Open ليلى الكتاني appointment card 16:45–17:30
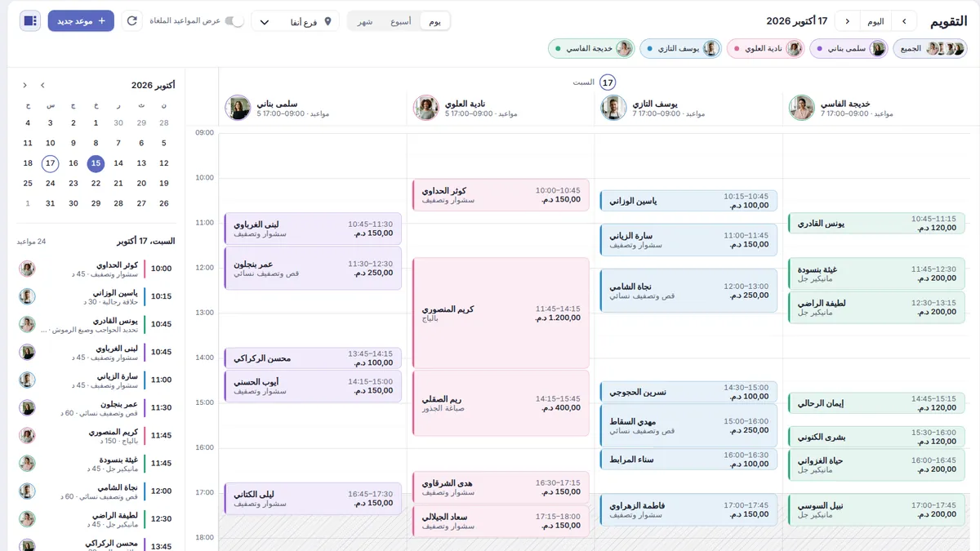Screen dimensions: 980x551 click(x=313, y=499)
